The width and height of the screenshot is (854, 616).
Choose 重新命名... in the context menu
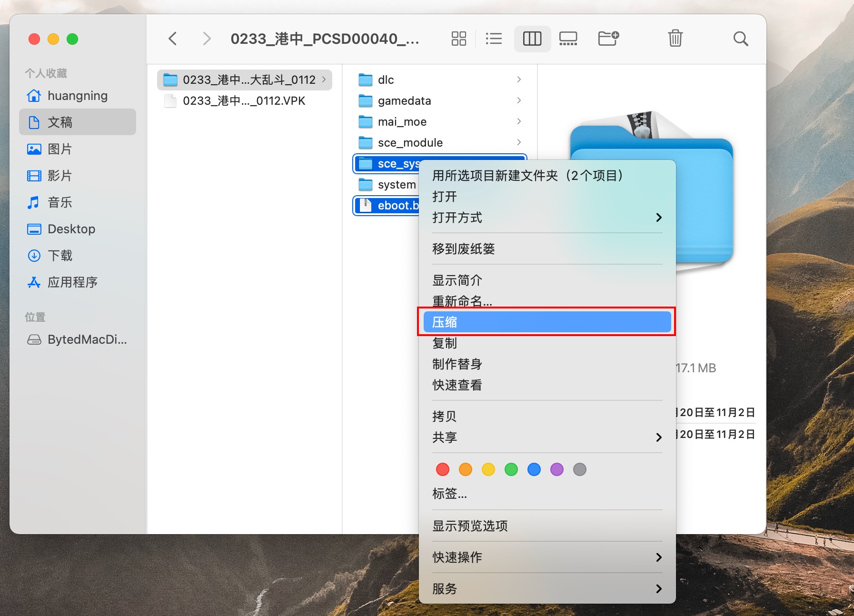[547, 301]
